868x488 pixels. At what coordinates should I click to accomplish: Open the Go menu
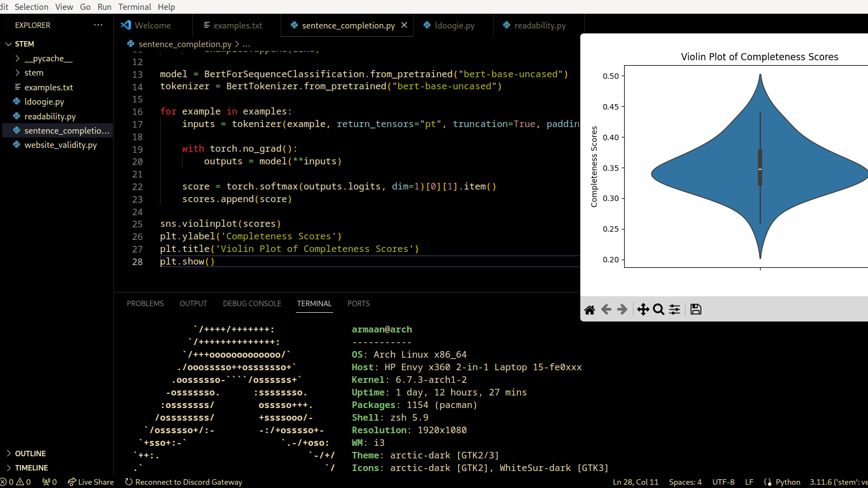(85, 7)
